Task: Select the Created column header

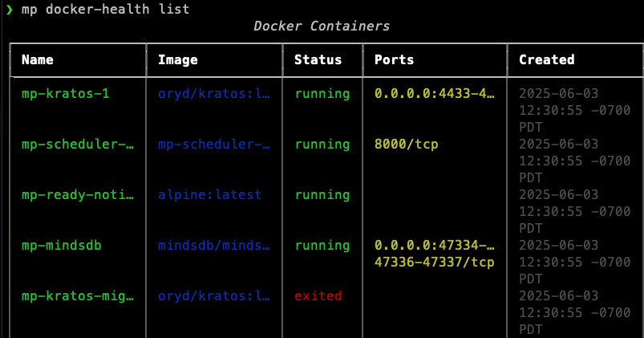Action: [547, 59]
